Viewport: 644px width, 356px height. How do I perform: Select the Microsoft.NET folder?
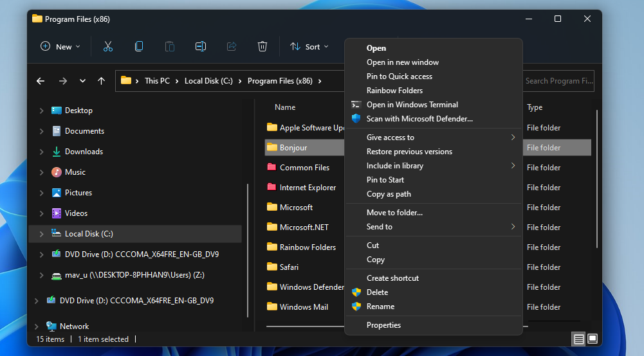pos(304,227)
